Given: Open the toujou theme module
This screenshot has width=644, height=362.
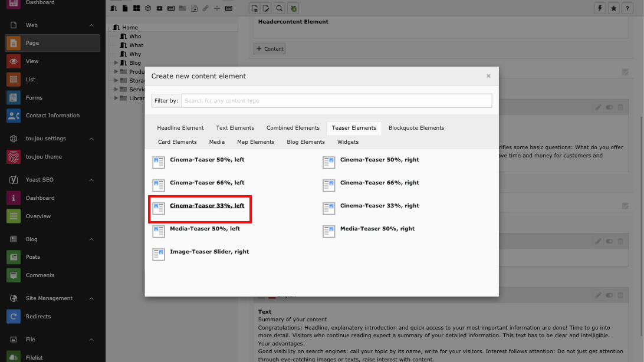Looking at the screenshot, I should (x=14, y=157).
